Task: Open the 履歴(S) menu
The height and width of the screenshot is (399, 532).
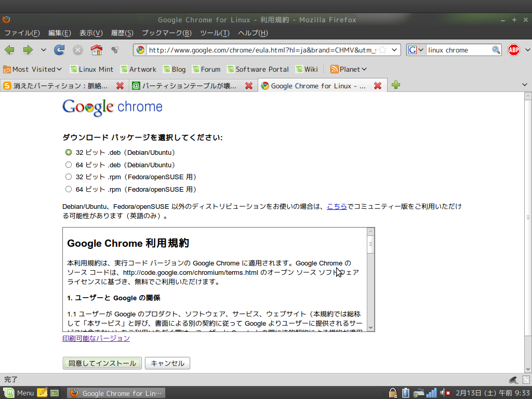Action: pos(122,33)
